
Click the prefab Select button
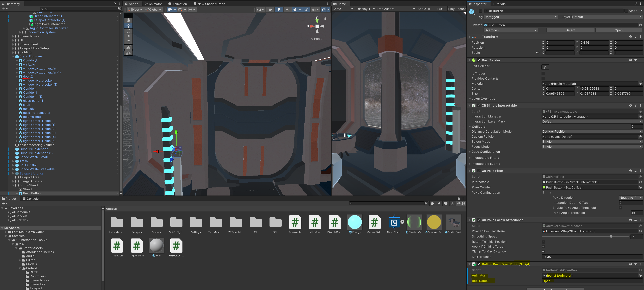coord(570,30)
